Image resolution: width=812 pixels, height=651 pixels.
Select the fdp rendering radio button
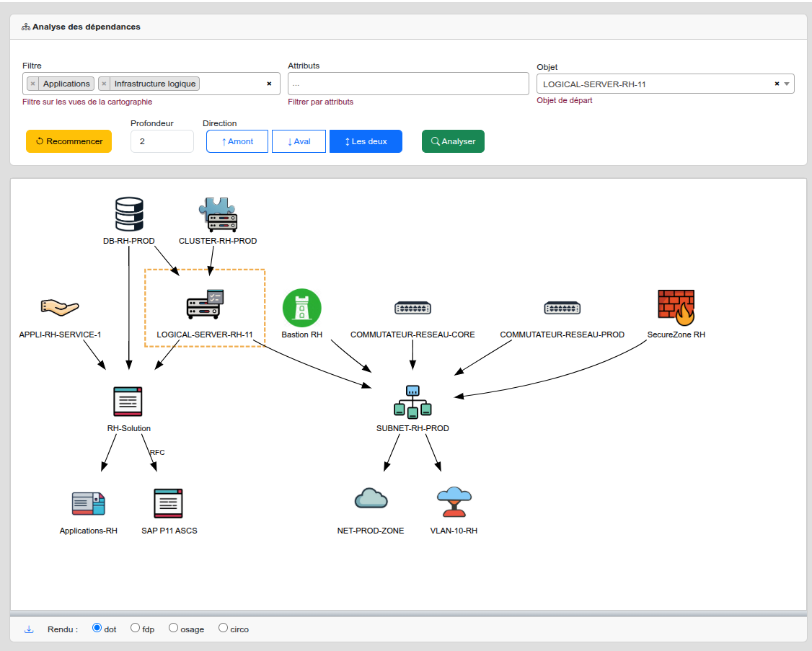tap(135, 628)
